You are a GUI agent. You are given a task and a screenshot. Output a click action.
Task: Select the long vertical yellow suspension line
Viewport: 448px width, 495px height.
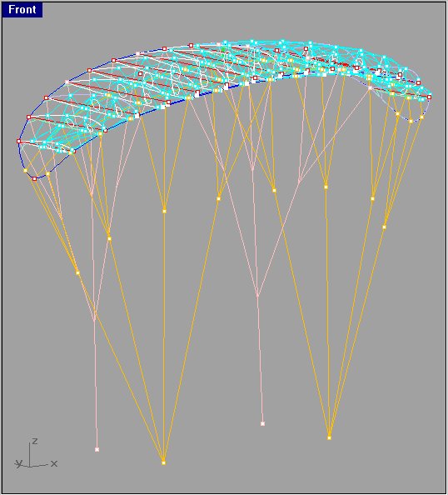tap(164, 337)
